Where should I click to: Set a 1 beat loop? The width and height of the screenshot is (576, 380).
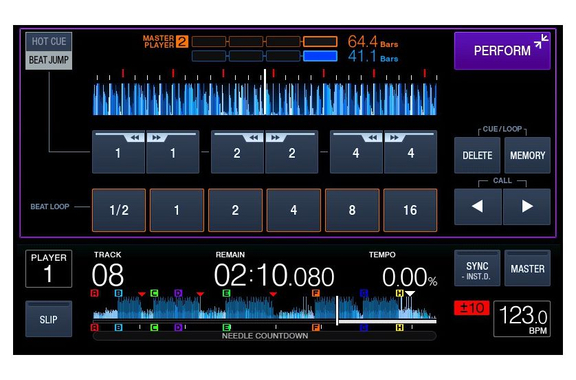pyautogui.click(x=177, y=210)
